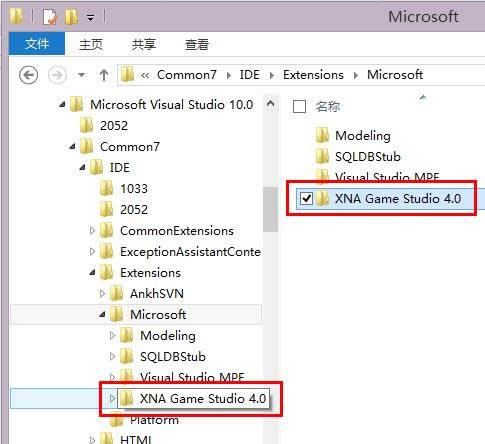Viewport: 485px width, 444px height.
Task: Open the Customize Quick Access Toolbar dropdown
Action: point(90,17)
